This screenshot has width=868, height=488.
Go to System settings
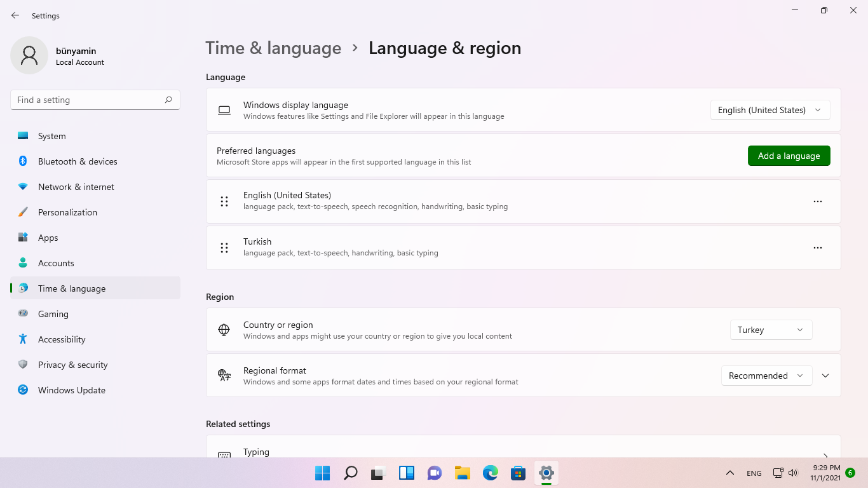(95, 136)
